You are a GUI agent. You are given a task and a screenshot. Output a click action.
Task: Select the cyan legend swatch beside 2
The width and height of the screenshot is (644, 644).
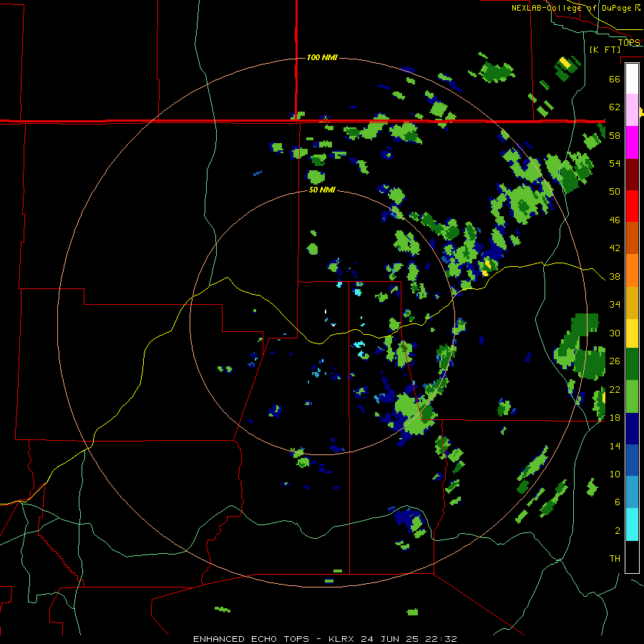pyautogui.click(x=632, y=525)
